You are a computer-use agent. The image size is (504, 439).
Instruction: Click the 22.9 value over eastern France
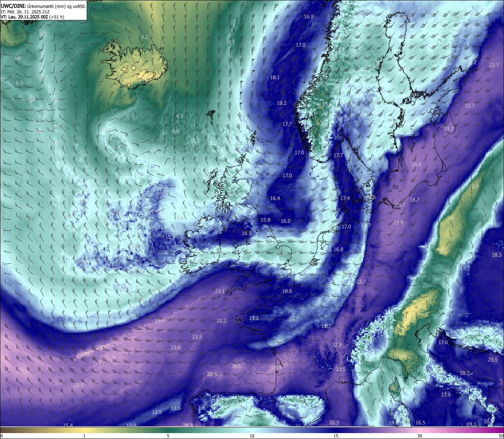(x=337, y=345)
